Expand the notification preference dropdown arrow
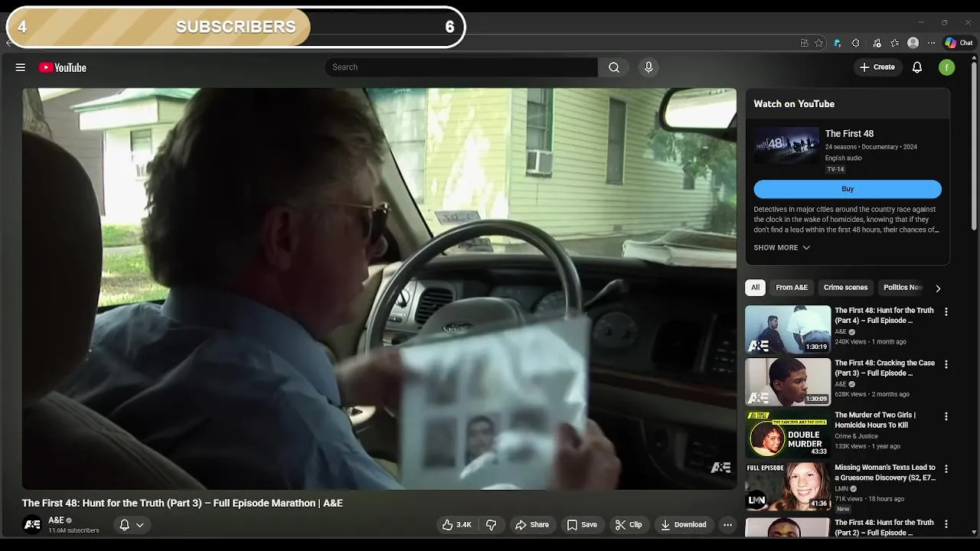Viewport: 980px width, 551px height. (x=140, y=525)
